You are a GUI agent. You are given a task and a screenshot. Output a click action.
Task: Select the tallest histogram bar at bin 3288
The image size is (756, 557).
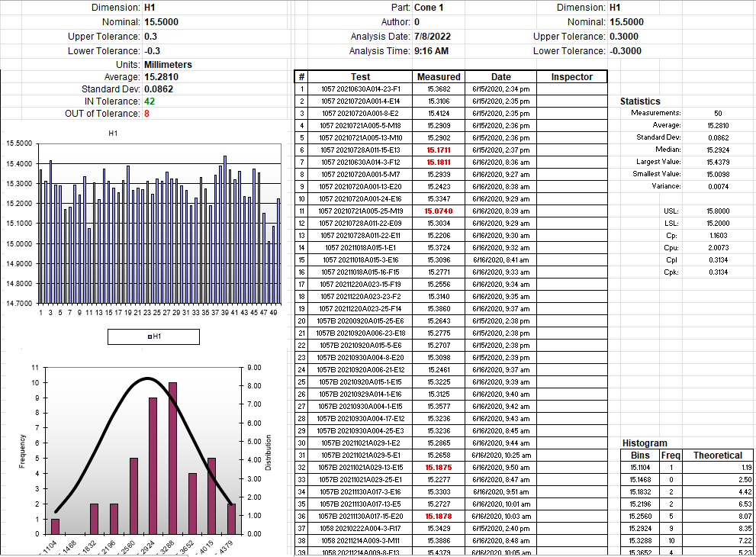pos(172,458)
